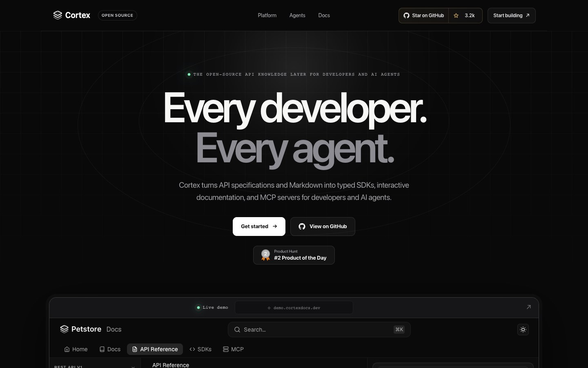Open the SDKs tab
This screenshot has height=368, width=588.
point(200,349)
